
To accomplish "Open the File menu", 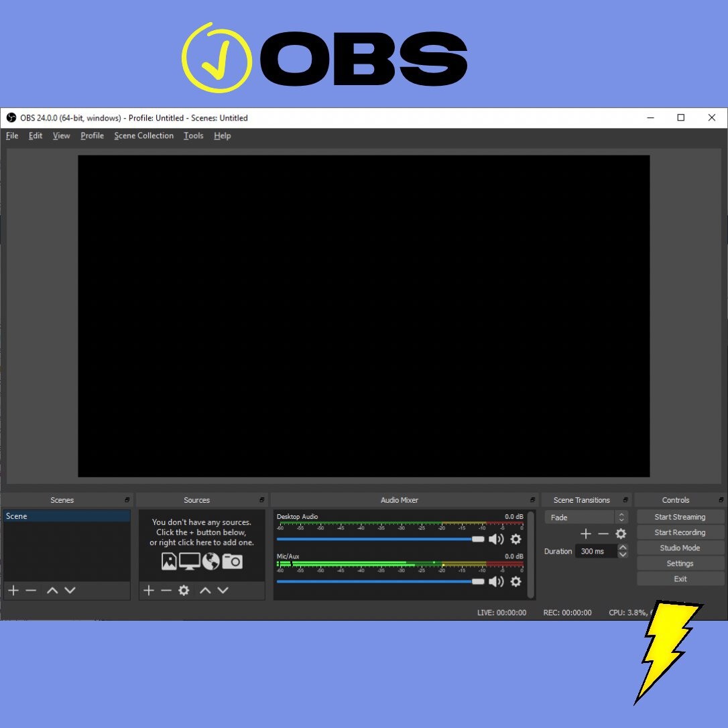I will click(12, 135).
